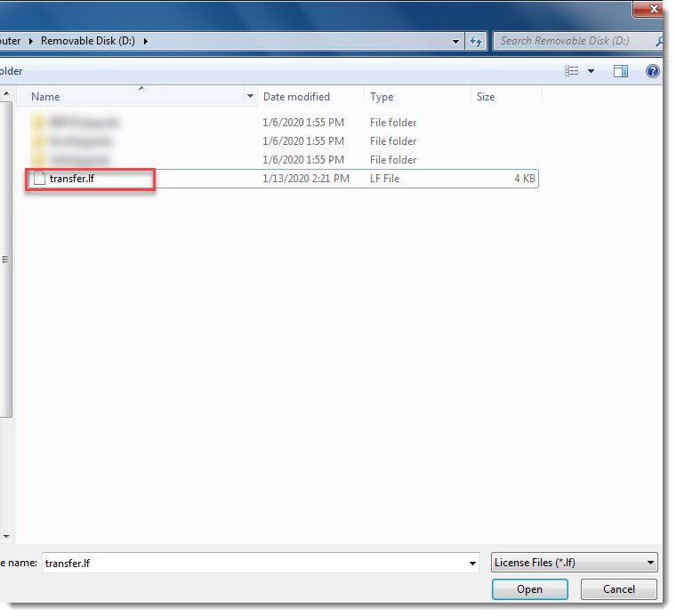The width and height of the screenshot is (676, 616).
Task: Click the Open button
Action: pos(529,589)
